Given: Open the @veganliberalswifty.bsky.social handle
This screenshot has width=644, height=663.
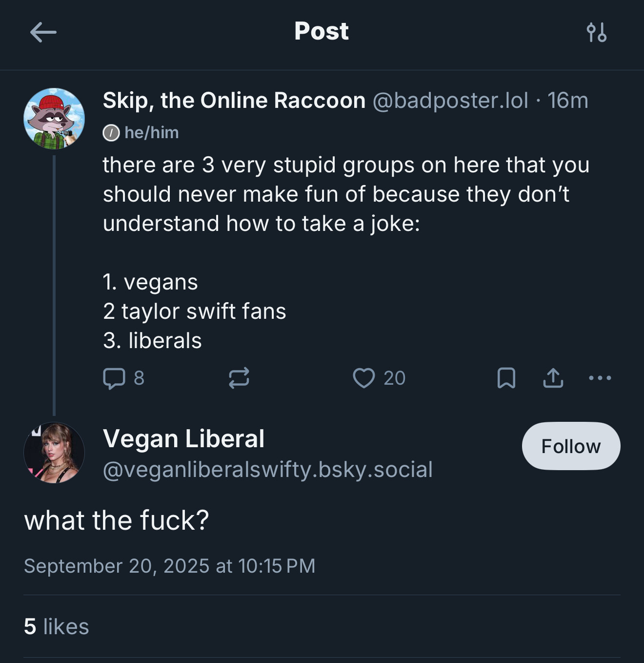Looking at the screenshot, I should click(x=268, y=470).
